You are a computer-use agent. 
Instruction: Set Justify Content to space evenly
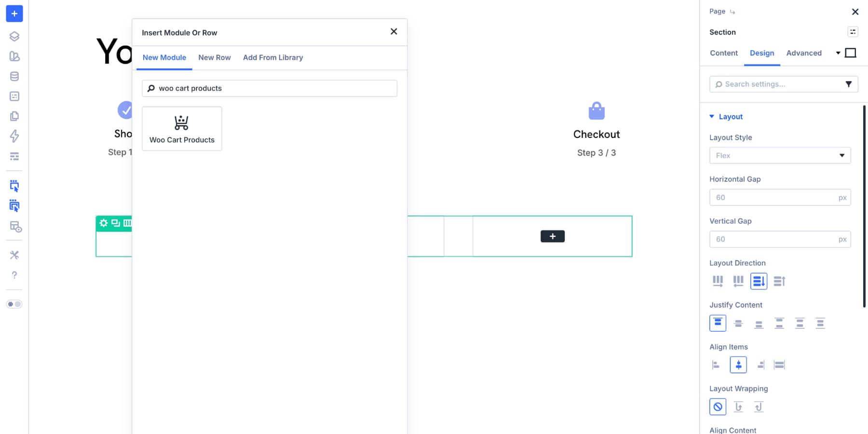click(820, 323)
